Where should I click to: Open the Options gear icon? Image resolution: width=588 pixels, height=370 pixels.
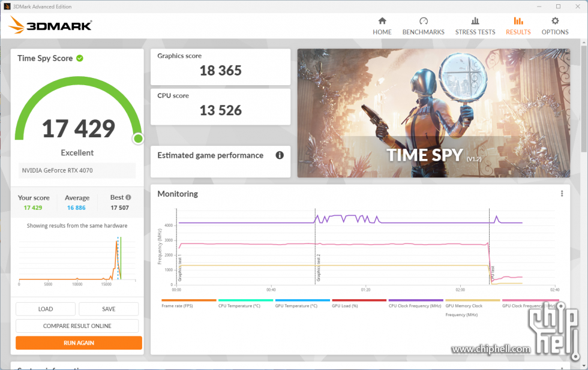coord(555,20)
